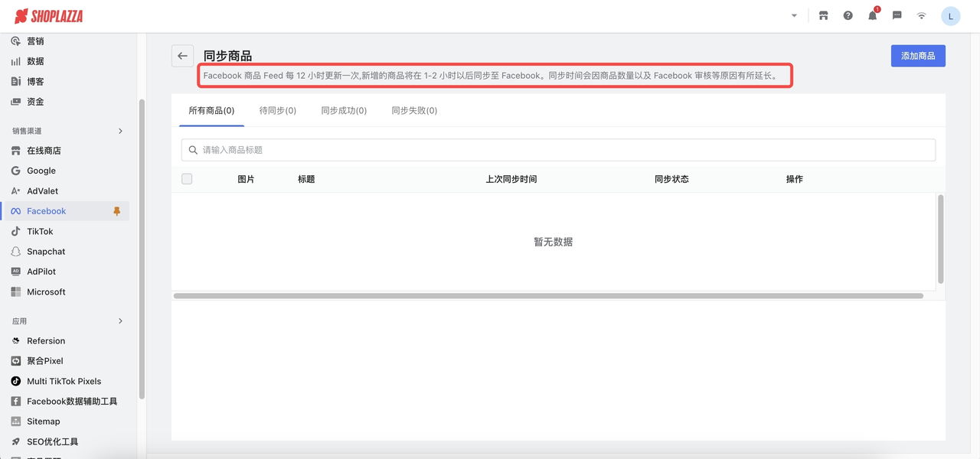Open the top-bar dropdown arrow
The width and height of the screenshot is (980, 459).
click(x=794, y=15)
